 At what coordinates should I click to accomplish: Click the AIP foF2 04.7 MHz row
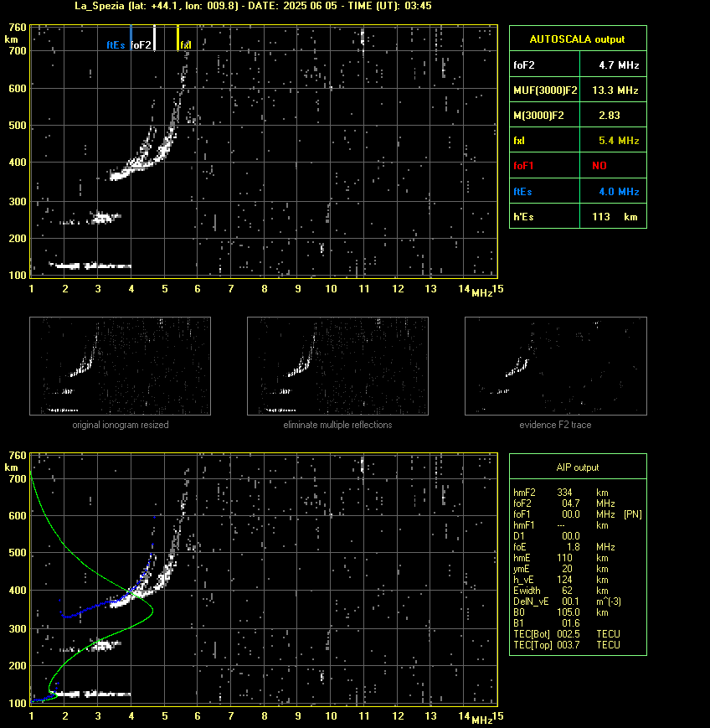coord(563,503)
